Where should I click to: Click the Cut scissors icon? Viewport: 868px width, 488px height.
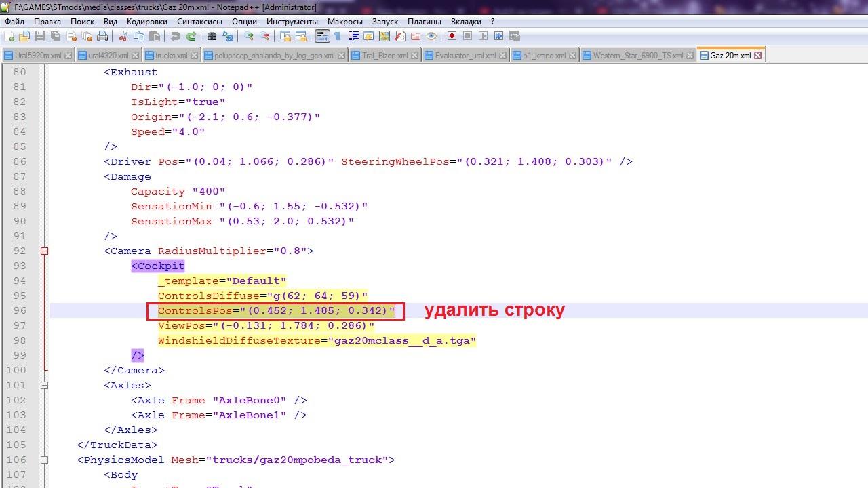[123, 36]
